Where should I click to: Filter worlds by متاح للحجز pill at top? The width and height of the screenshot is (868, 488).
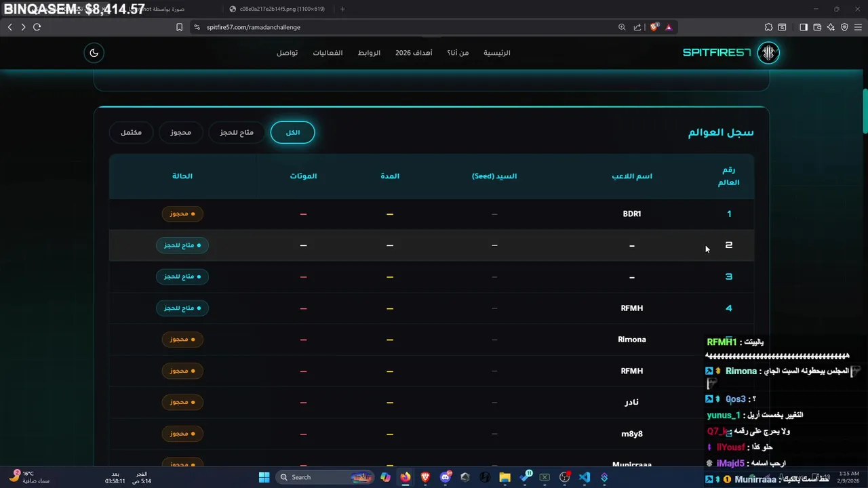(x=237, y=132)
